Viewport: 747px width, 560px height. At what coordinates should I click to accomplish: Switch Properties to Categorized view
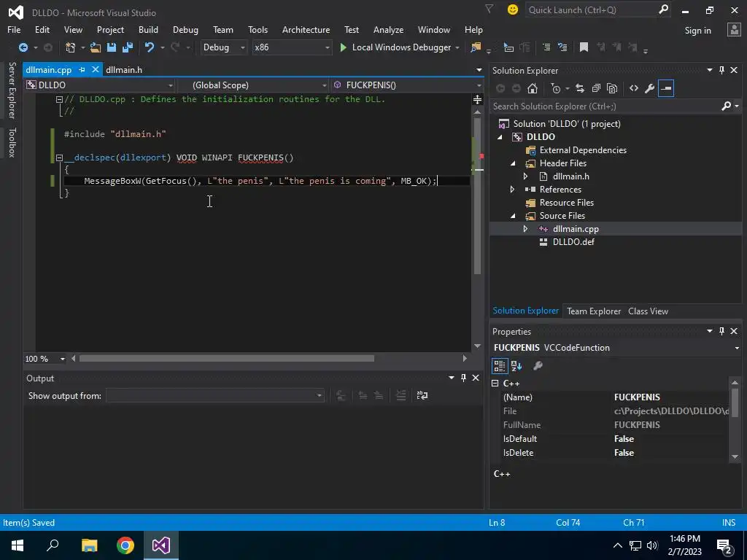coord(499,366)
